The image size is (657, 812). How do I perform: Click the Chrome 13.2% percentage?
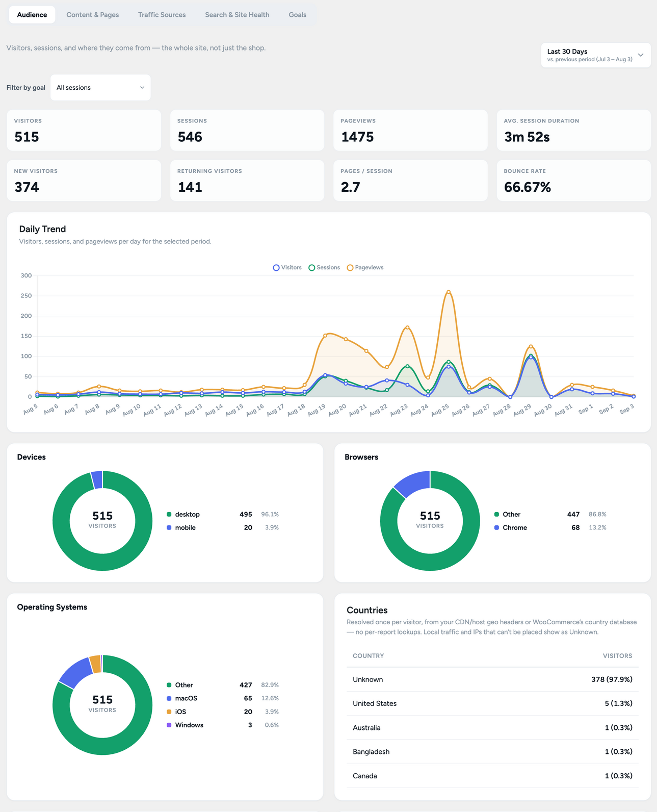(597, 528)
